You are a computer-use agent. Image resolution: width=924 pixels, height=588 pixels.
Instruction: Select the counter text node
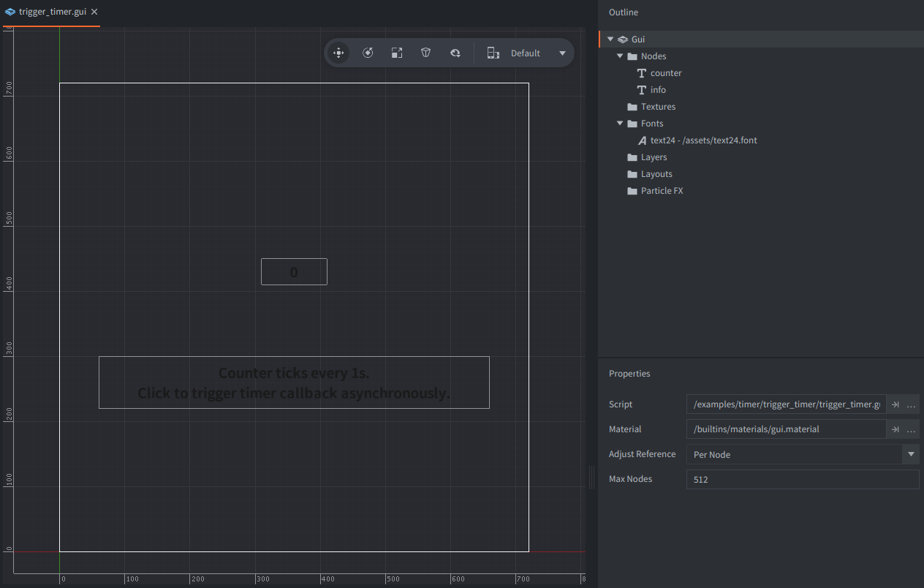[665, 73]
